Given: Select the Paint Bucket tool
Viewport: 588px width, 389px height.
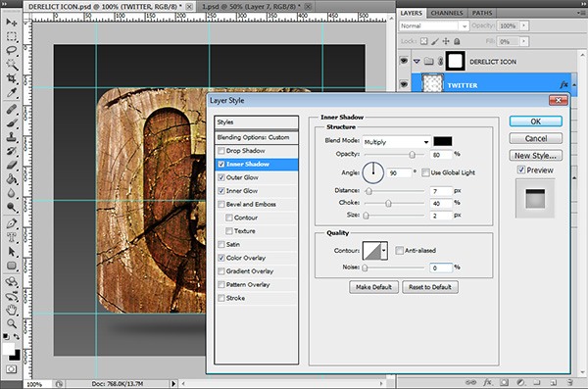Looking at the screenshot, I should 12,179.
